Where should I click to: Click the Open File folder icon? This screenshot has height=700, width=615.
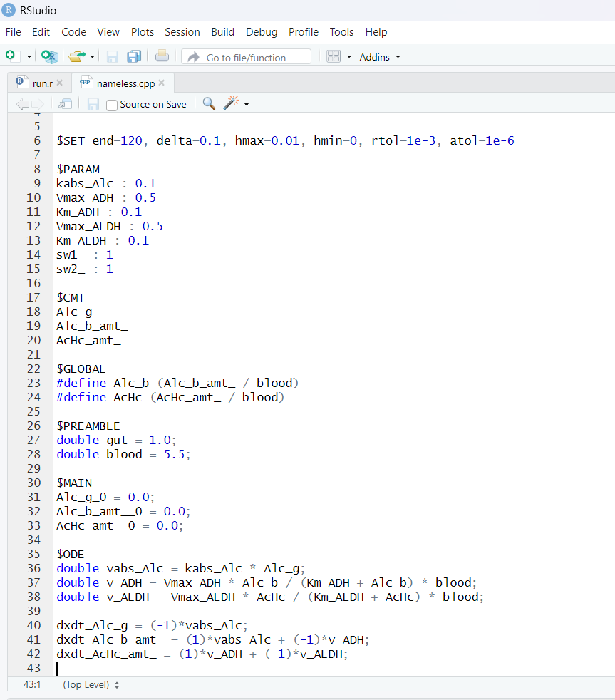click(x=77, y=57)
